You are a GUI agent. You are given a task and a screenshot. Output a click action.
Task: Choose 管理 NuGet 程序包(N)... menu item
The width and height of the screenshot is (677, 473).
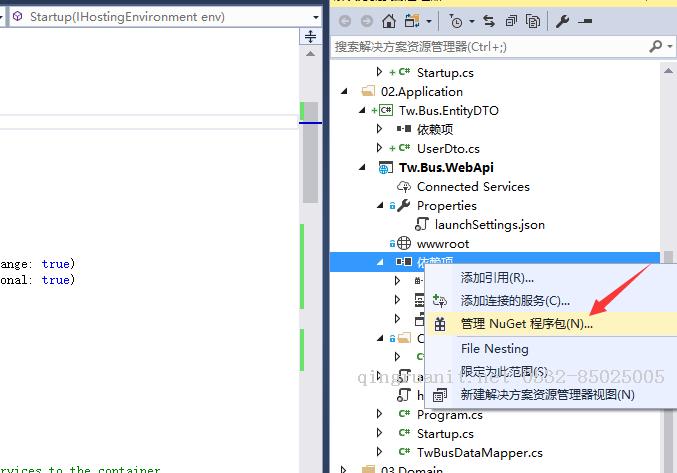527,324
